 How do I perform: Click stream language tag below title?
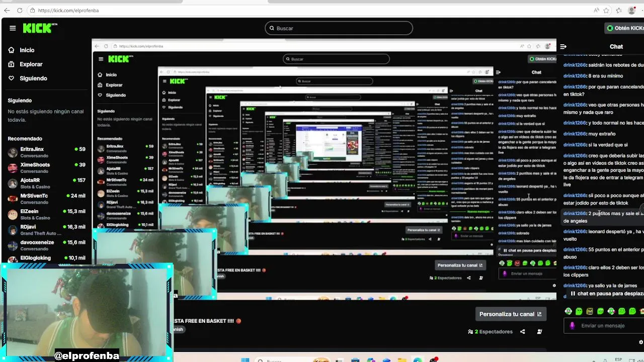[x=179, y=330]
